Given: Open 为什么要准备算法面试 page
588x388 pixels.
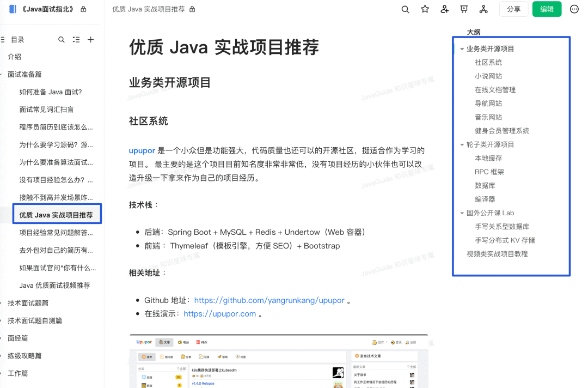Looking at the screenshot, I should pos(56,162).
